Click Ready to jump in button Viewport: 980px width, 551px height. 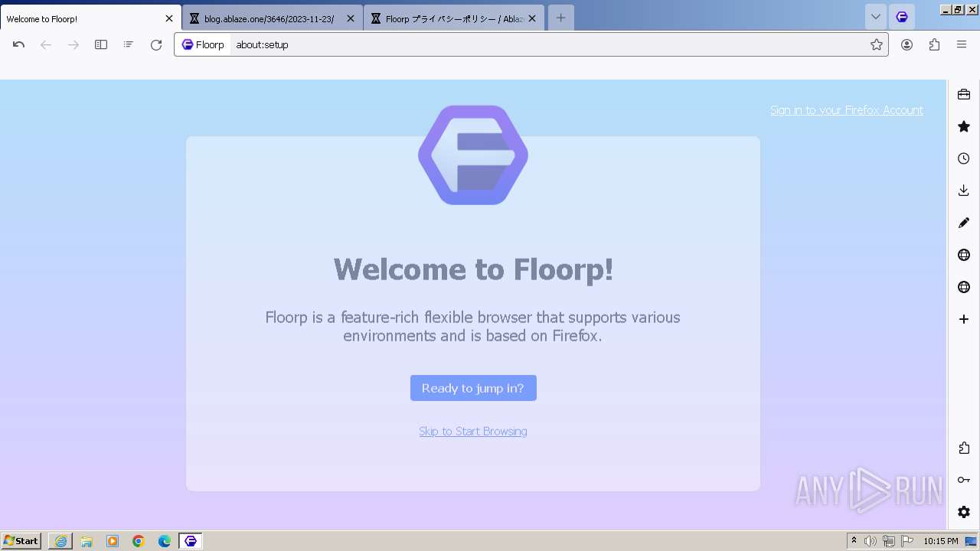[473, 388]
